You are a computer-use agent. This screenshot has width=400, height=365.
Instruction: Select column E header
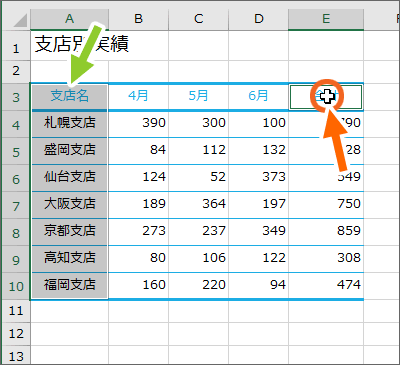point(326,19)
